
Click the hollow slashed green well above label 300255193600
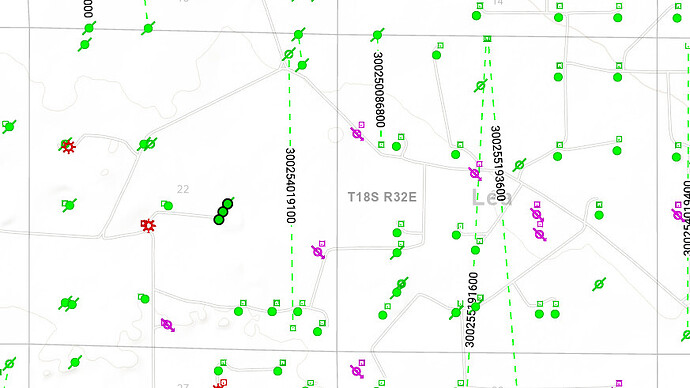(x=480, y=85)
